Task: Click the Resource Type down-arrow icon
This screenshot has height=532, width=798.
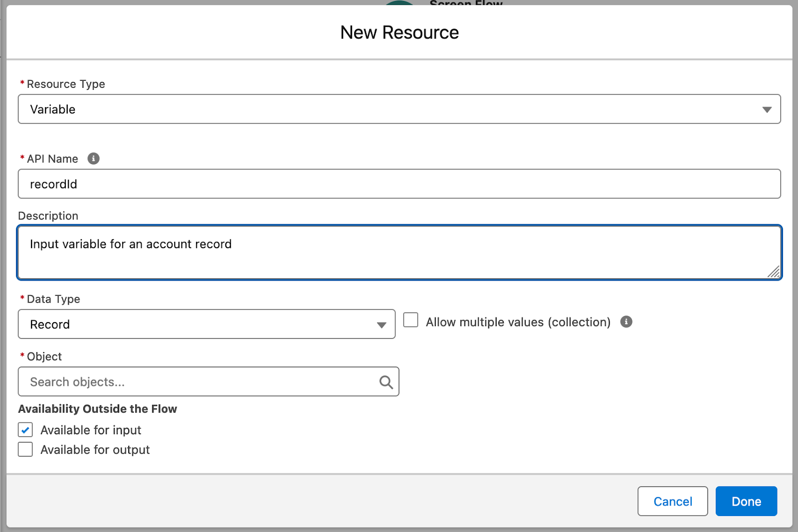Action: pyautogui.click(x=767, y=109)
